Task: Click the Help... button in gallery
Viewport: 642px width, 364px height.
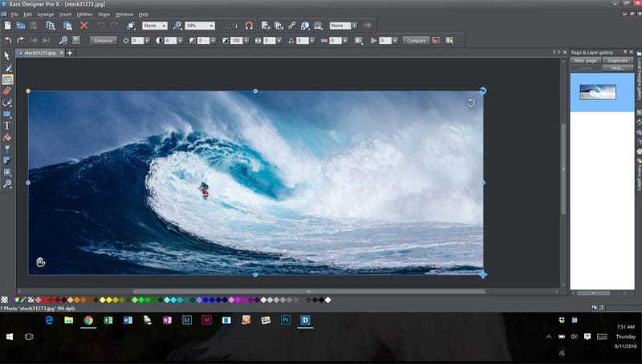Action: [x=618, y=68]
